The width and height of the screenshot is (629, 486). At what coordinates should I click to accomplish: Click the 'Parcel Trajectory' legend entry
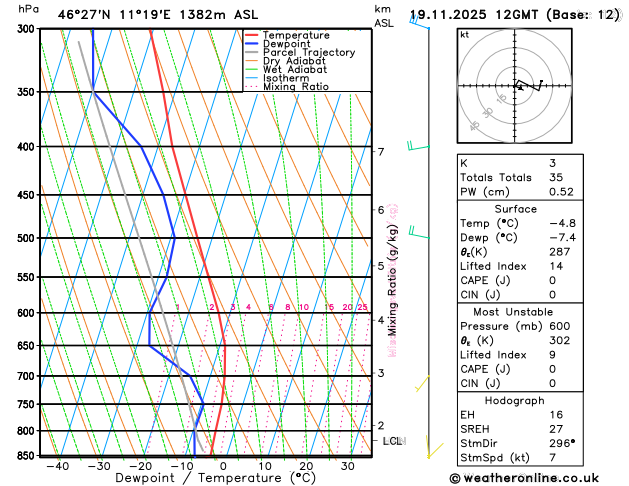pyautogui.click(x=309, y=53)
